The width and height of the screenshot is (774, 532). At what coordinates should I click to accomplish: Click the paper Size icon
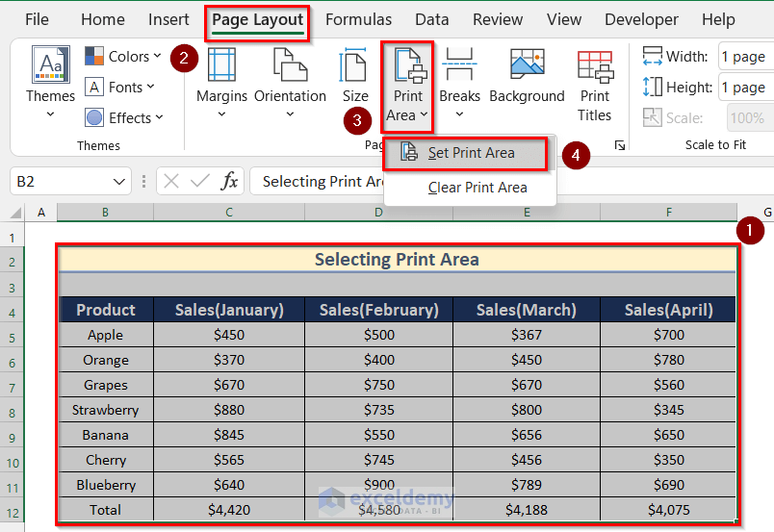coord(353,64)
